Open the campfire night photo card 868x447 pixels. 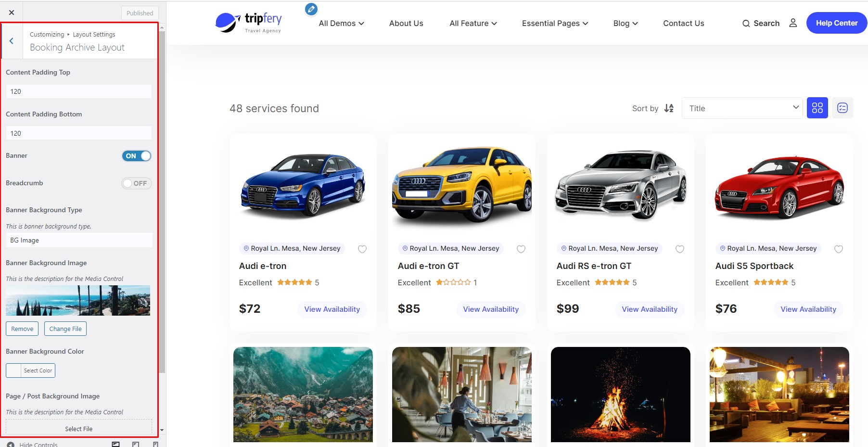tap(621, 395)
